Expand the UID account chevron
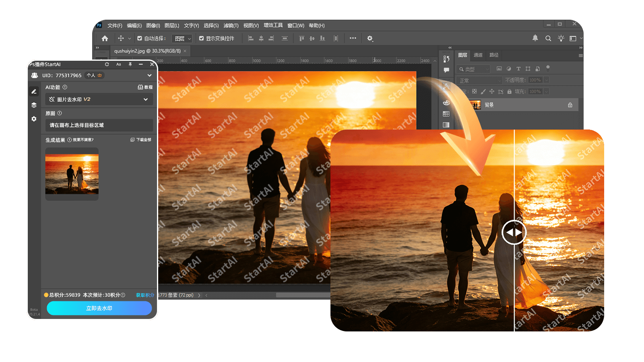The height and width of the screenshot is (362, 644). (x=149, y=75)
